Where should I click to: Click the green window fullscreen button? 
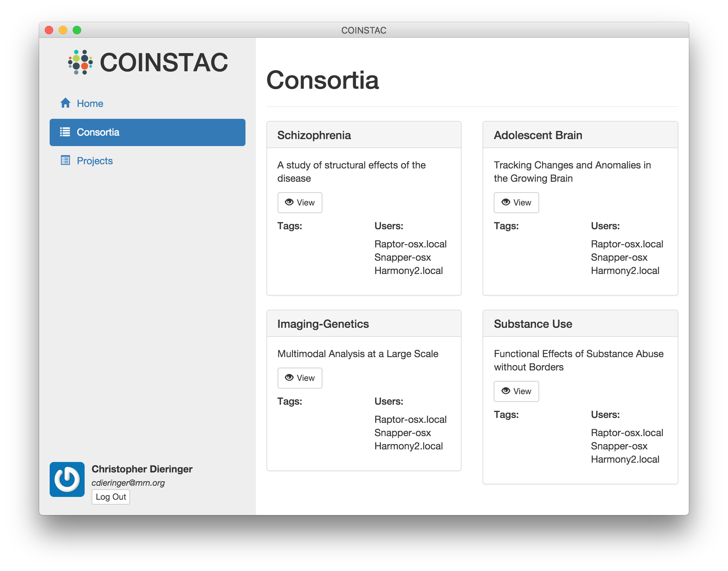click(x=77, y=30)
